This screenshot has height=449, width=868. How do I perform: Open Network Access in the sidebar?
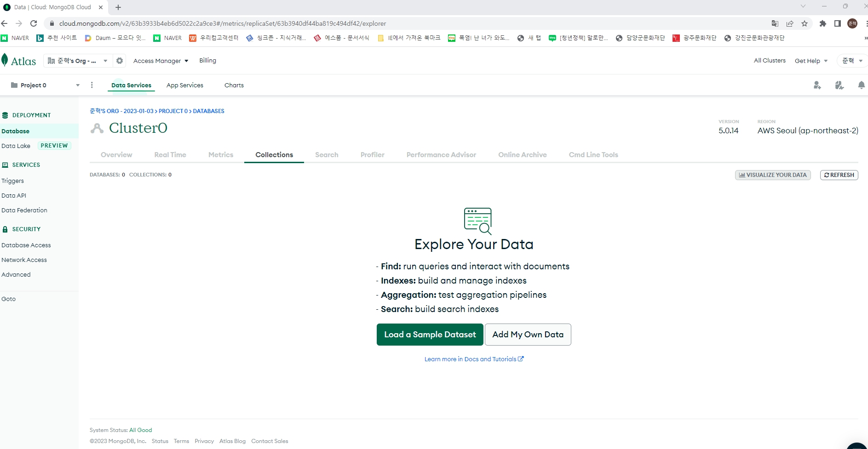(24, 260)
